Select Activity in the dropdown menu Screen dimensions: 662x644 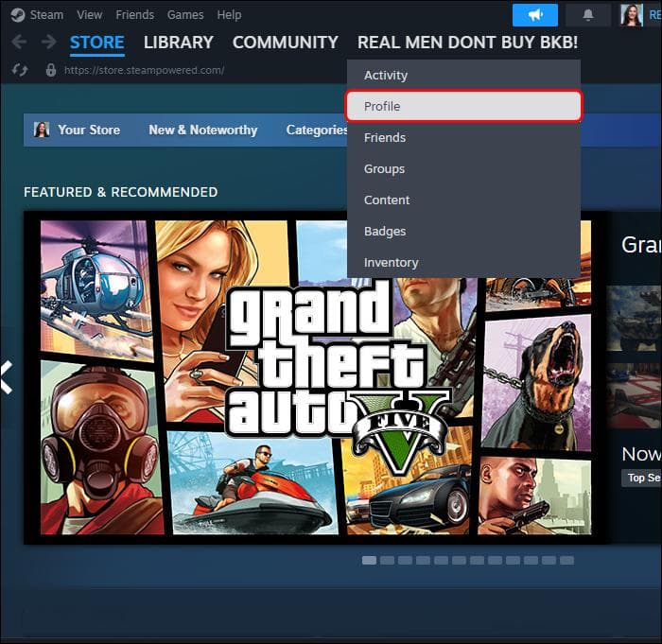pyautogui.click(x=464, y=75)
